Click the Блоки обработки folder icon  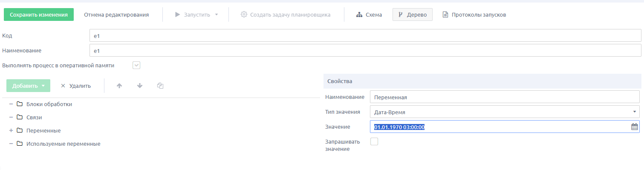pyautogui.click(x=20, y=104)
